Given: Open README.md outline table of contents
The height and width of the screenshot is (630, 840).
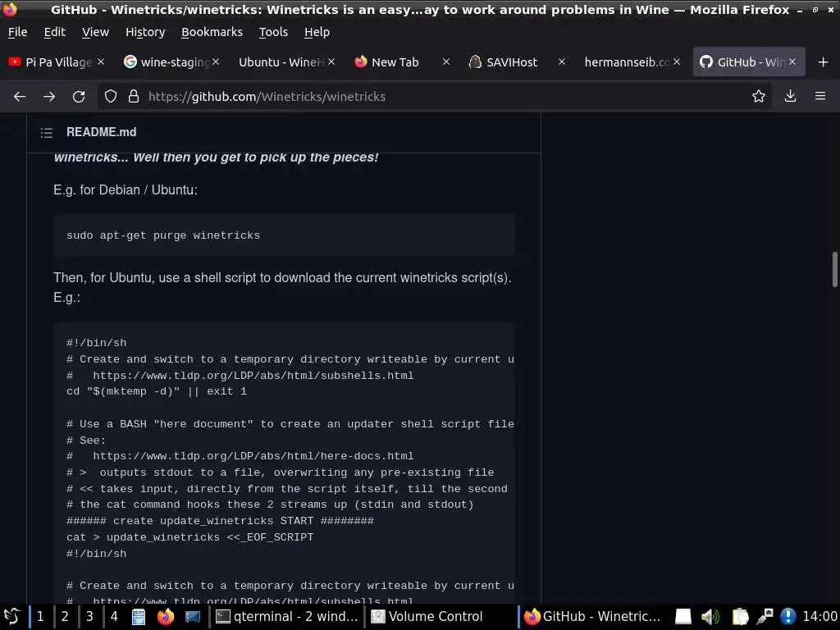Looking at the screenshot, I should [47, 132].
